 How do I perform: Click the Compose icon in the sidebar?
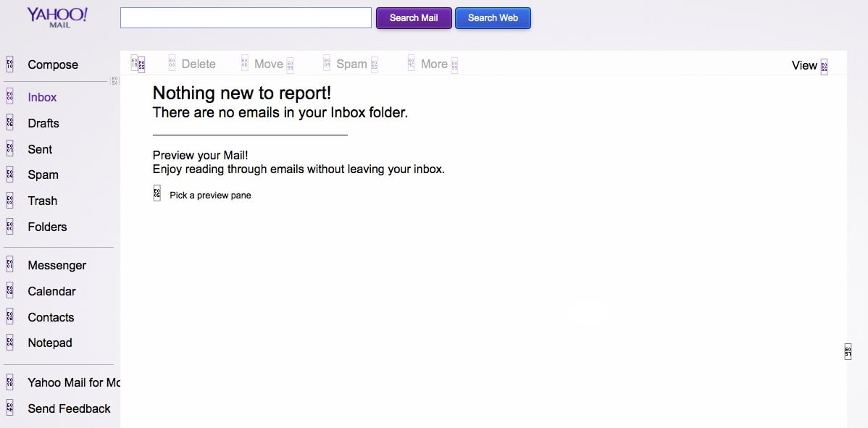[x=9, y=64]
